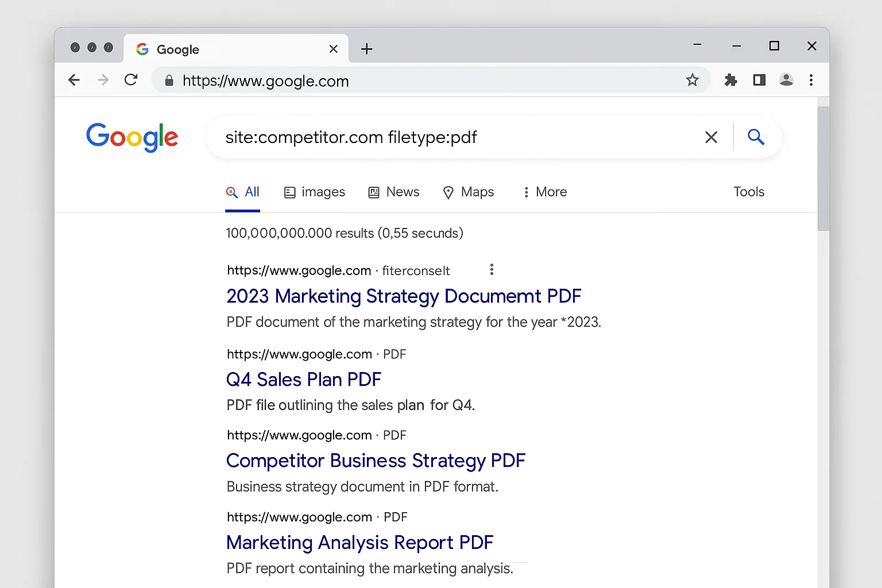Click the browser profile avatar icon

786,80
